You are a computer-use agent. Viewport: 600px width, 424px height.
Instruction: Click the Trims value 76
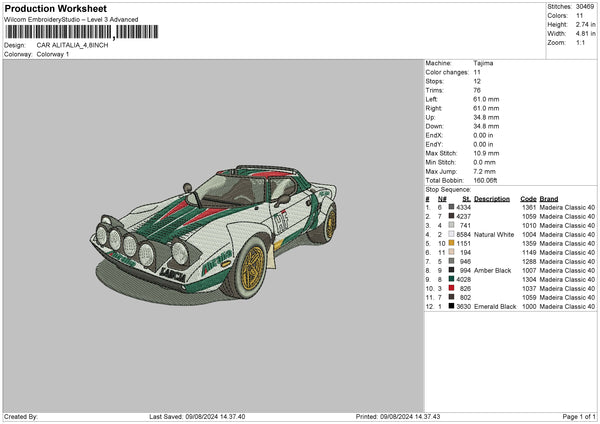[x=477, y=90]
